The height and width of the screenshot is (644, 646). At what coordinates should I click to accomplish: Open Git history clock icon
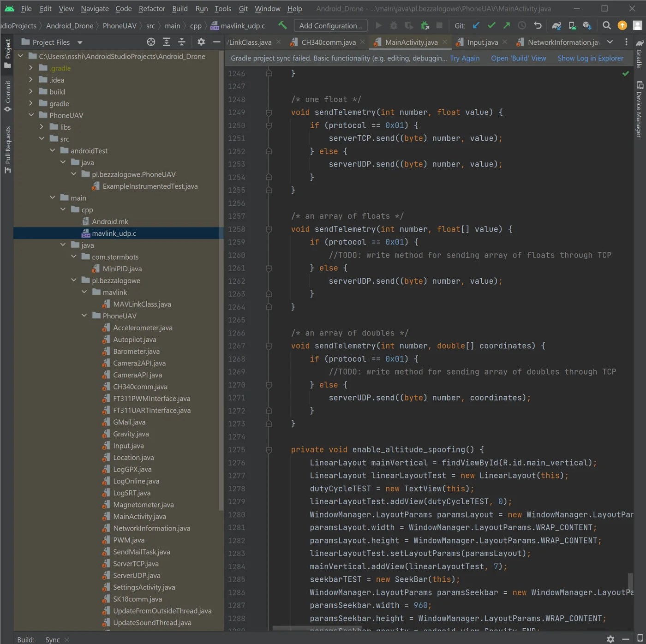[x=522, y=25]
